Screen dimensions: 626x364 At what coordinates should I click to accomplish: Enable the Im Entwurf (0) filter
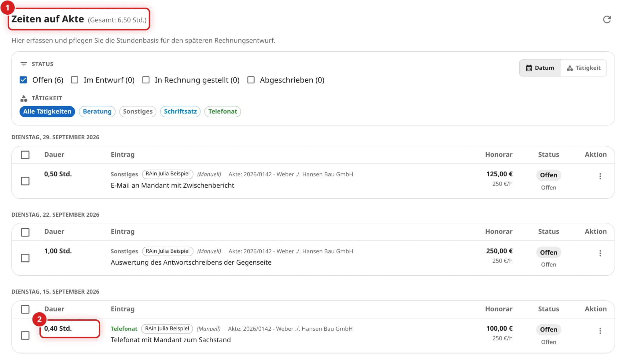pos(75,80)
